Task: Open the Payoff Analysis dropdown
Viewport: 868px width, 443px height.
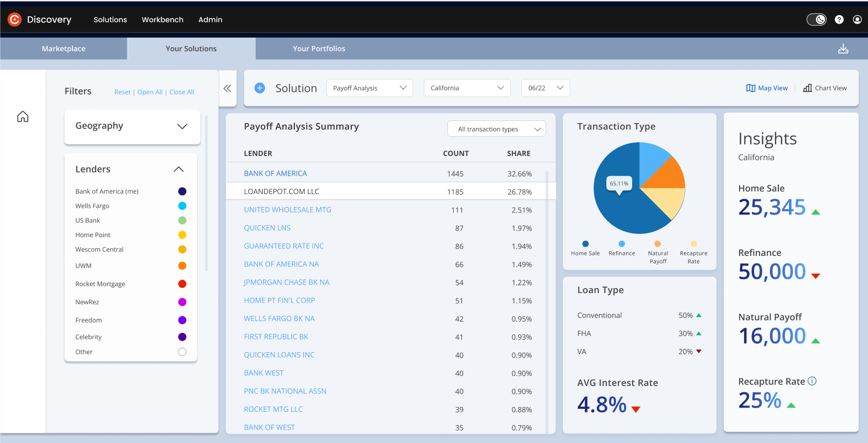Action: point(370,88)
